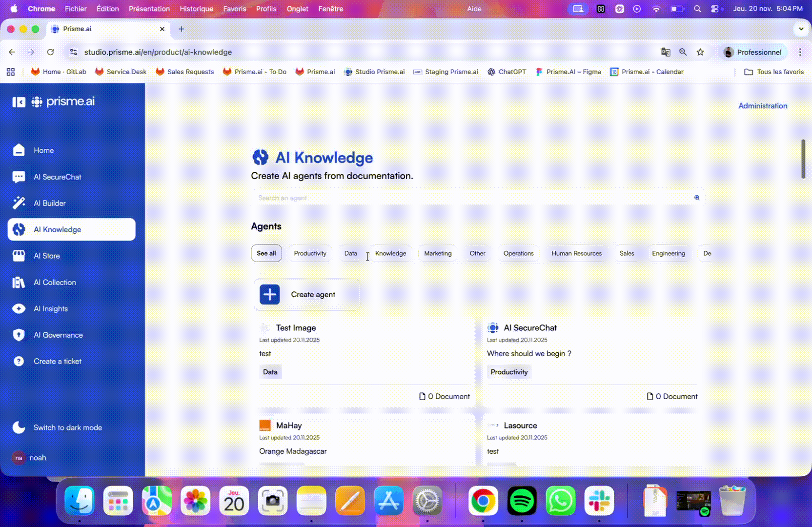
Task: Open the zoom icon in address bar
Action: (x=683, y=52)
